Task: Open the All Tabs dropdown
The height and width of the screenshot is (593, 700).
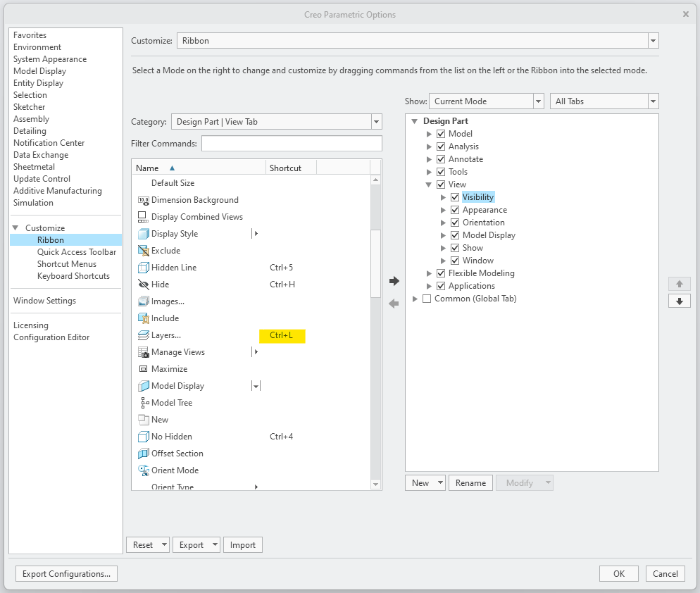Action: coord(653,101)
